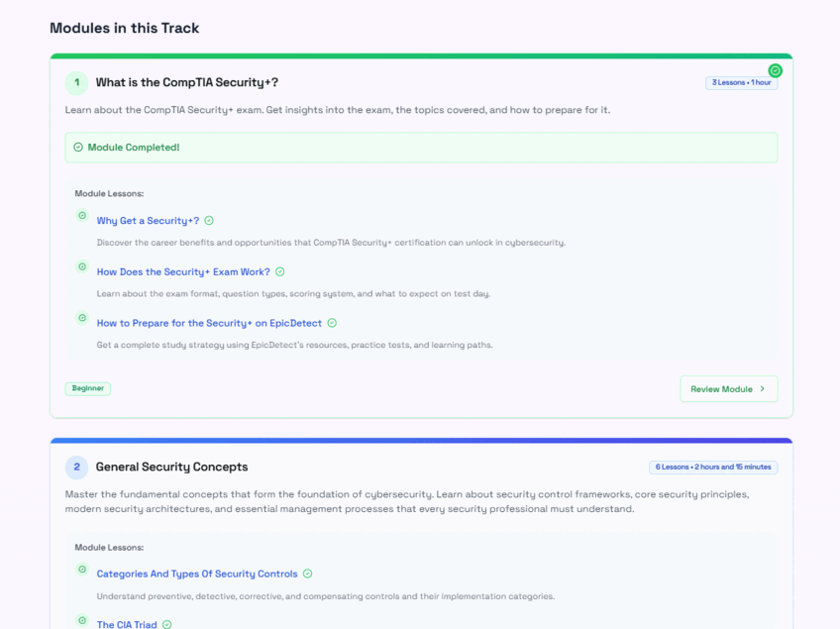Viewport: 840px width, 629px height.
Task: Toggle completion bullet left of "Why Get a Security+?"
Action: pos(81,215)
